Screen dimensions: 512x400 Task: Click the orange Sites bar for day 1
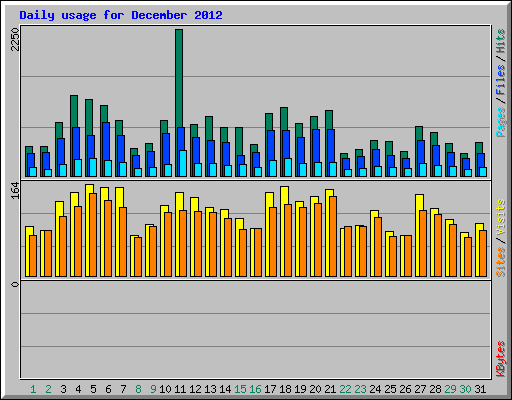click(x=33, y=256)
